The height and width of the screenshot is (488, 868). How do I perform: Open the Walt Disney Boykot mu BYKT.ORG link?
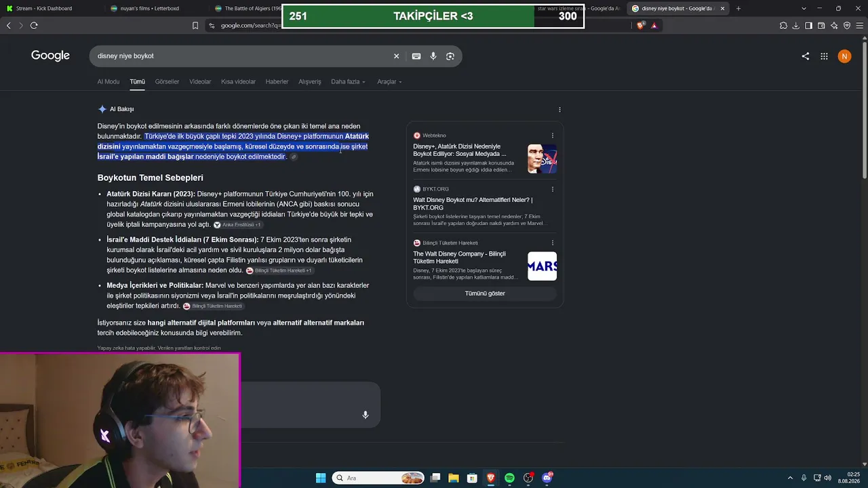(x=473, y=203)
